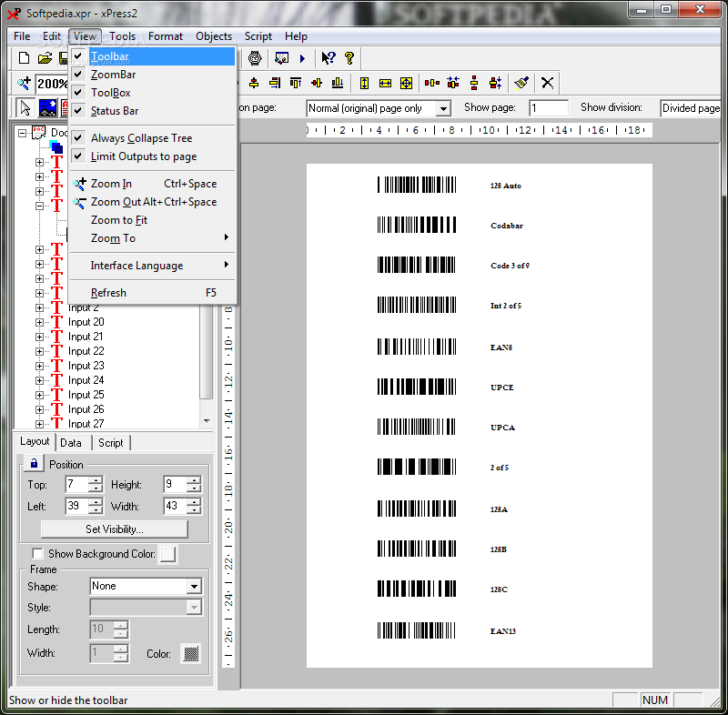The width and height of the screenshot is (728, 715).
Task: Switch to the Script tab in properties panel
Action: [110, 443]
